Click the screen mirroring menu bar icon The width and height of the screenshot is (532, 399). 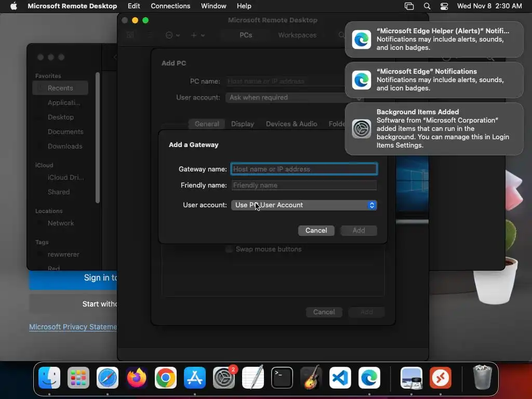409,6
